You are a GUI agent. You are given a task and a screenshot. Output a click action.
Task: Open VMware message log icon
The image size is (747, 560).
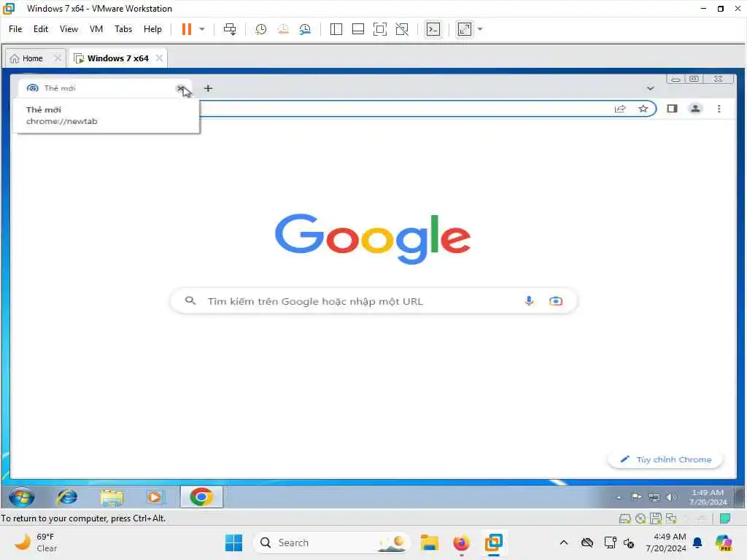[725, 518]
